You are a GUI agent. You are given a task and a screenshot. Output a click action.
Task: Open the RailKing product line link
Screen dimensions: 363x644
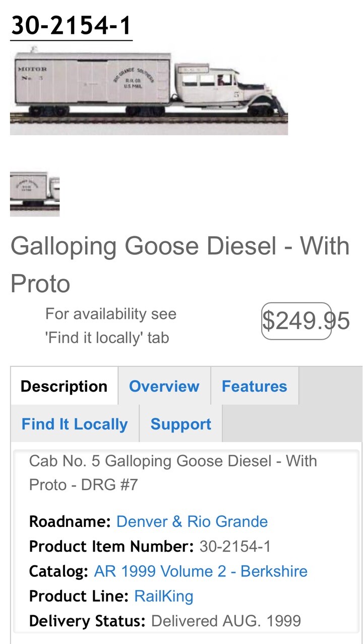pyautogui.click(x=164, y=596)
